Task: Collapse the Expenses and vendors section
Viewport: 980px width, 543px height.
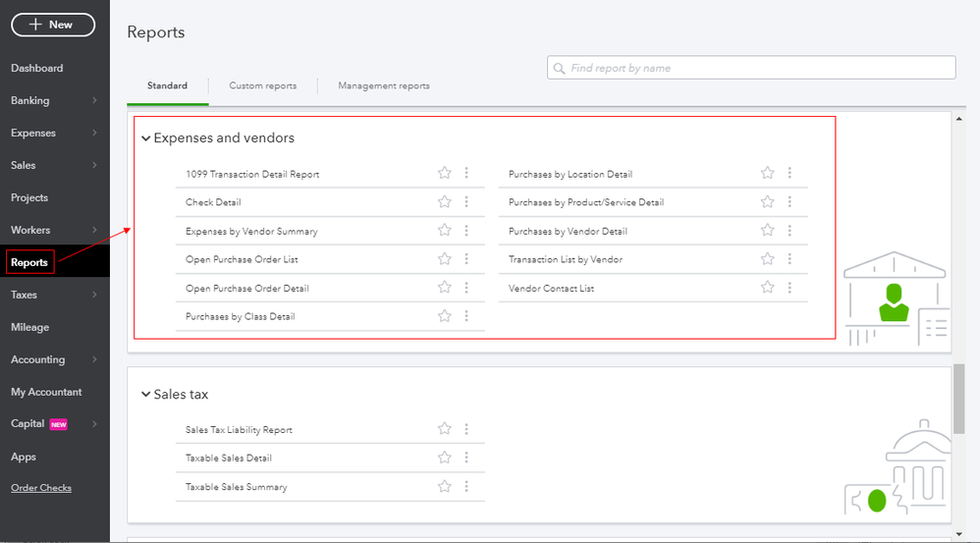Action: (146, 138)
